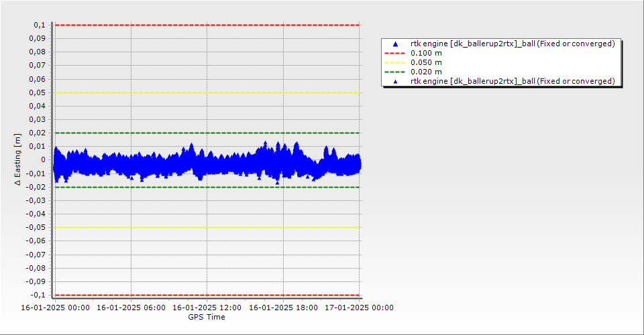
Task: Click the y-axis tick label '0,08'
Action: click(x=38, y=52)
